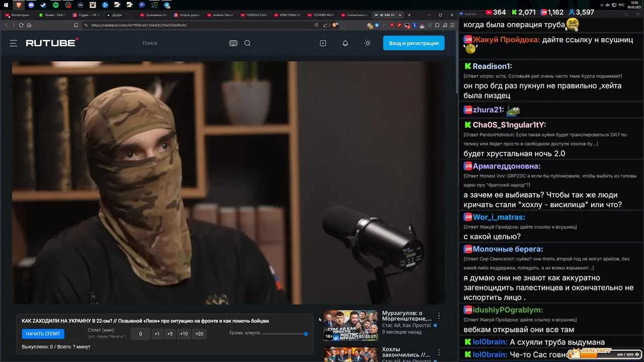Click VK Live viewer count 1,162 in AxelChat
Viewport: 644px width, 362px height.
(x=552, y=13)
